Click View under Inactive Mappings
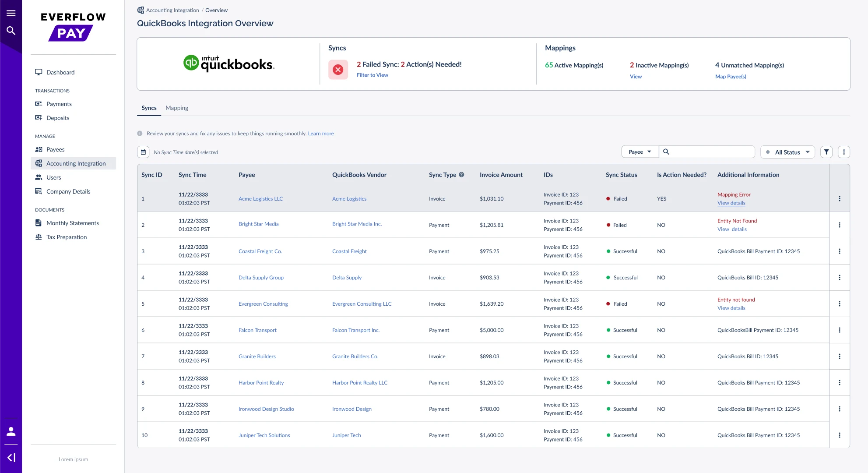Viewport: 868px width, 473px height. point(636,77)
